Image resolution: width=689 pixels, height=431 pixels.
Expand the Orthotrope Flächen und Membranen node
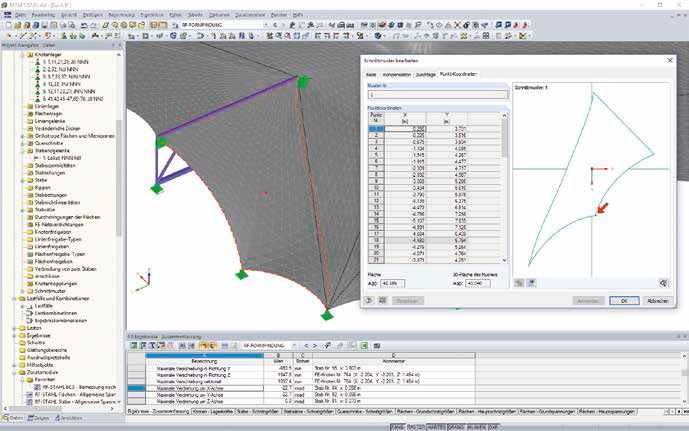point(22,136)
